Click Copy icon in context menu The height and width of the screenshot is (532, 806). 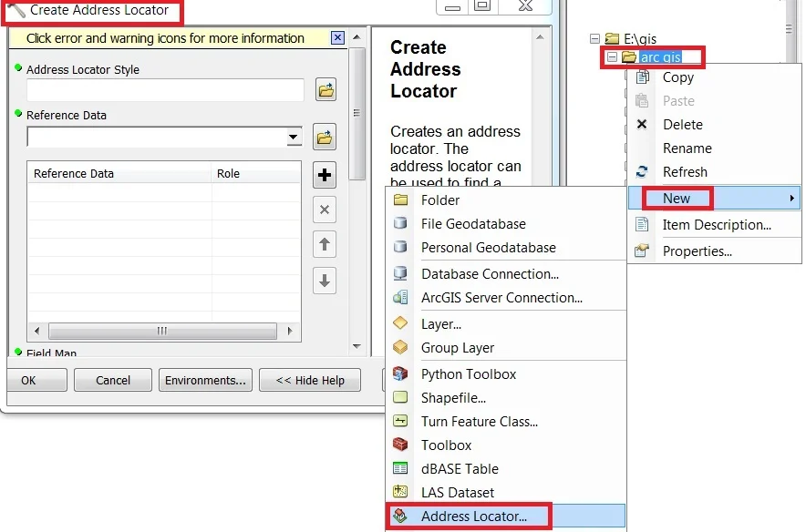(642, 77)
